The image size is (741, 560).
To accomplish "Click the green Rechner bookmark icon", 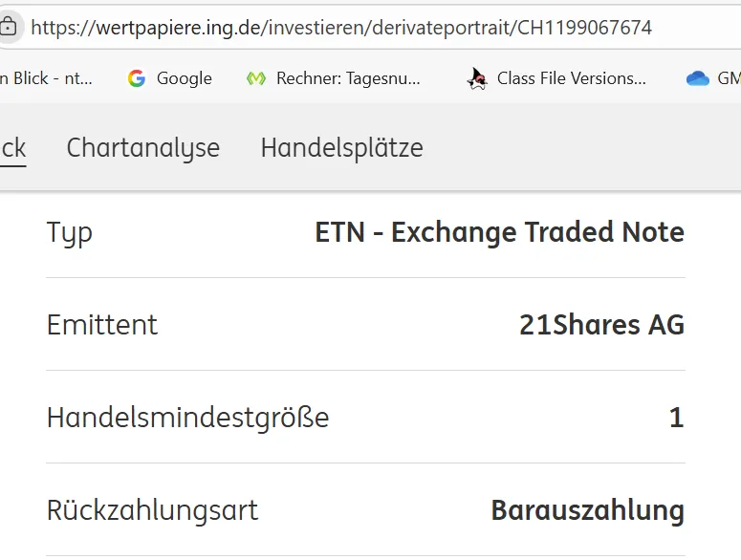I will click(x=255, y=78).
